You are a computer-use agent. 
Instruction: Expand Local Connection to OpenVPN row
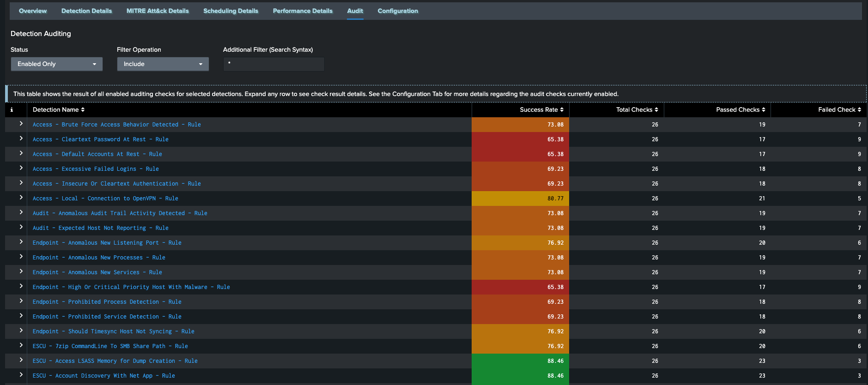pyautogui.click(x=21, y=198)
